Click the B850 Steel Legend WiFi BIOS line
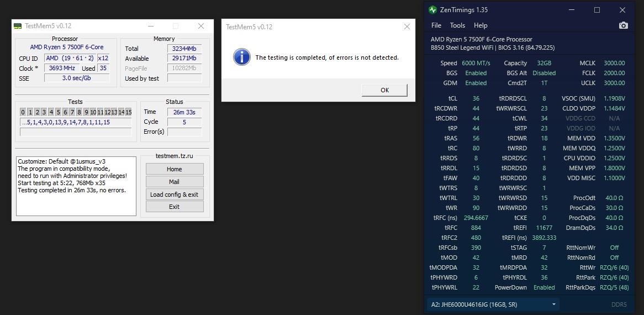Screen dimensions: 644x315 coord(493,48)
